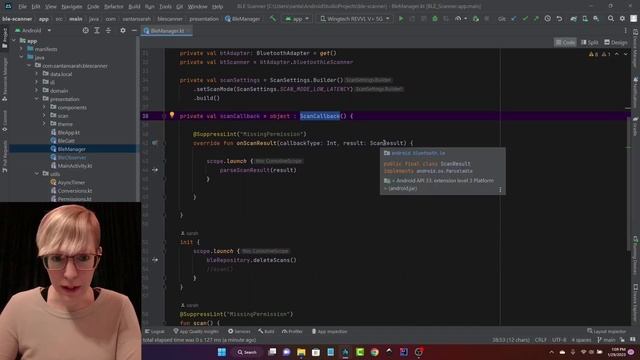Screen dimensions: 640x360
Task: Click the Windows taskbar Search box
Action: [247, 352]
